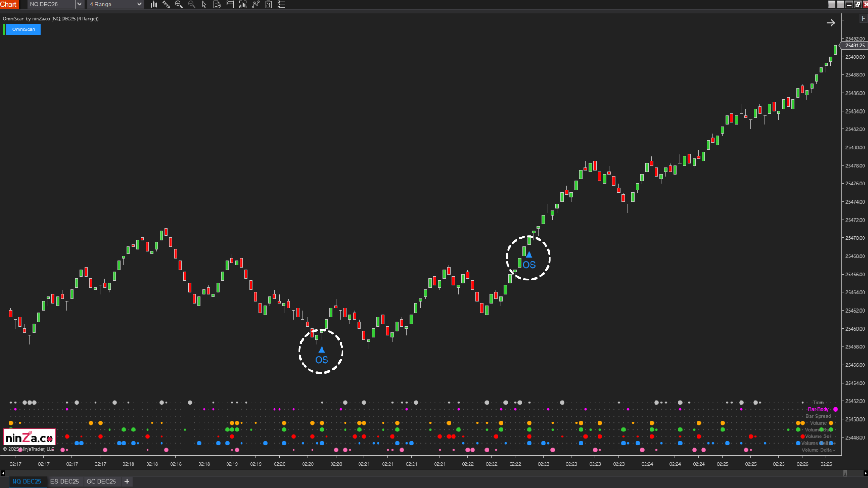The image size is (868, 488).
Task: Open the NQ DEC25 instrument dropdown
Action: pyautogui.click(x=79, y=4)
